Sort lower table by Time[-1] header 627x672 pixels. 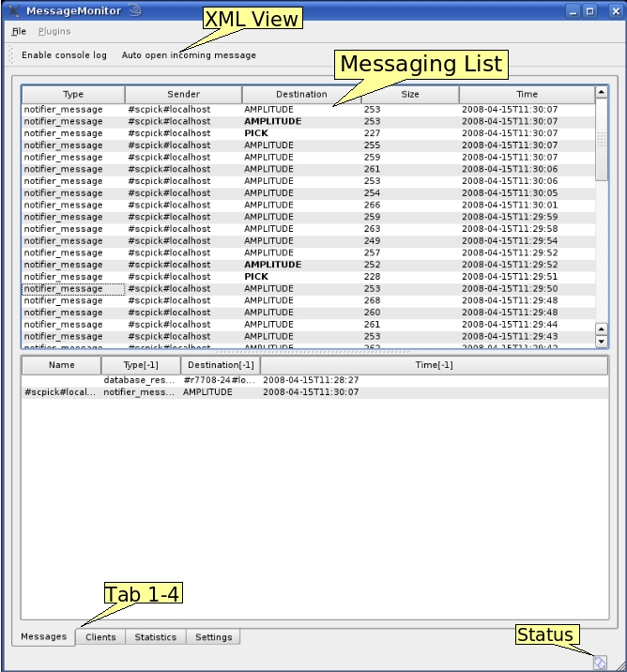(x=433, y=365)
